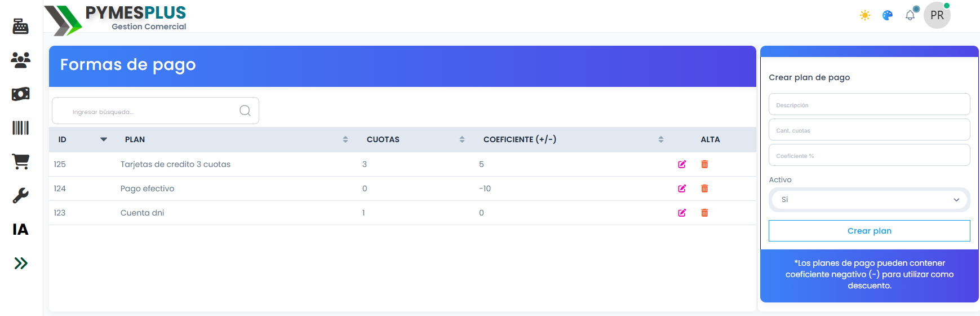Image resolution: width=980 pixels, height=316 pixels.
Task: Open the IA assistant menu item
Action: [21, 229]
